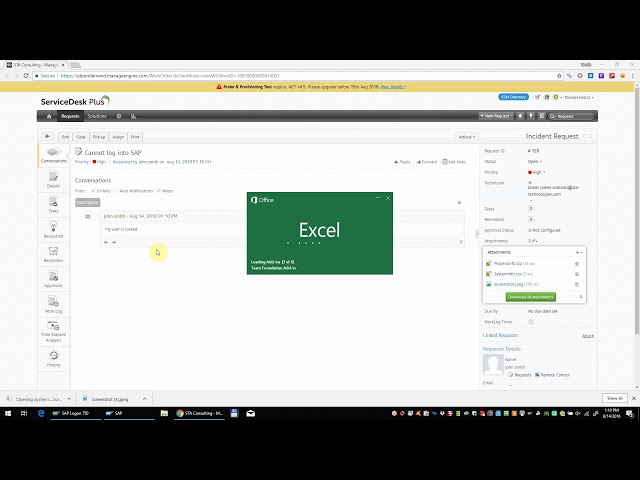Click Download all attachments button
The width and height of the screenshot is (640, 480).
pyautogui.click(x=531, y=297)
